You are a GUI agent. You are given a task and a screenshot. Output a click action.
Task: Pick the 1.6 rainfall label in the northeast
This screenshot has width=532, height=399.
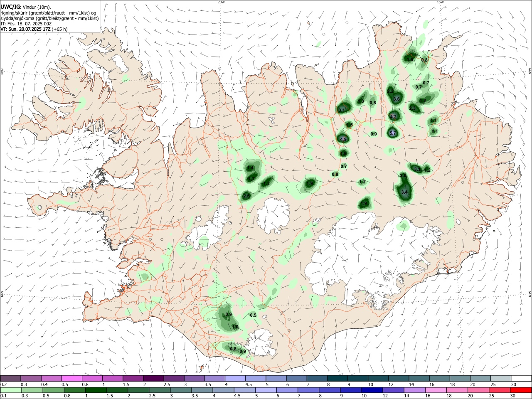(x=410, y=59)
